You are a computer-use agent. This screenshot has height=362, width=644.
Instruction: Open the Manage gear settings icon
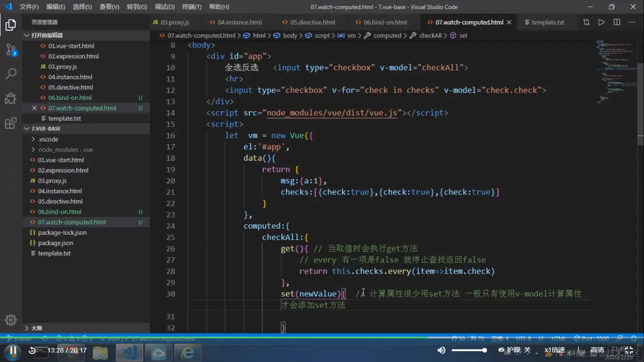[11, 320]
